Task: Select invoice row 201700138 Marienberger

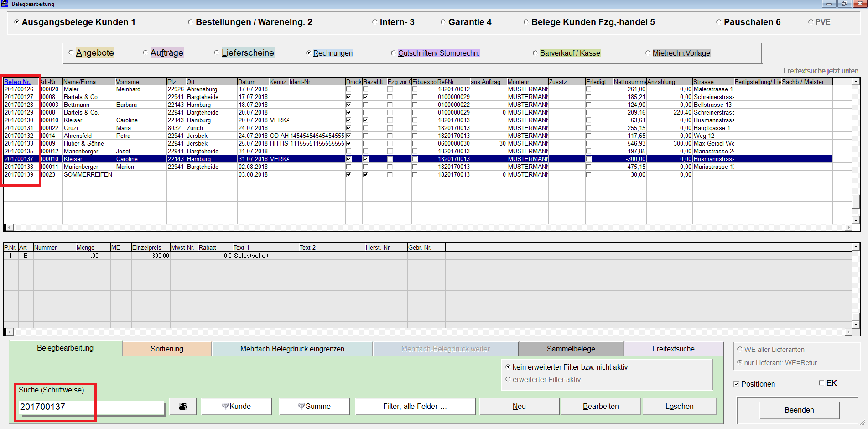Action: 418,167
